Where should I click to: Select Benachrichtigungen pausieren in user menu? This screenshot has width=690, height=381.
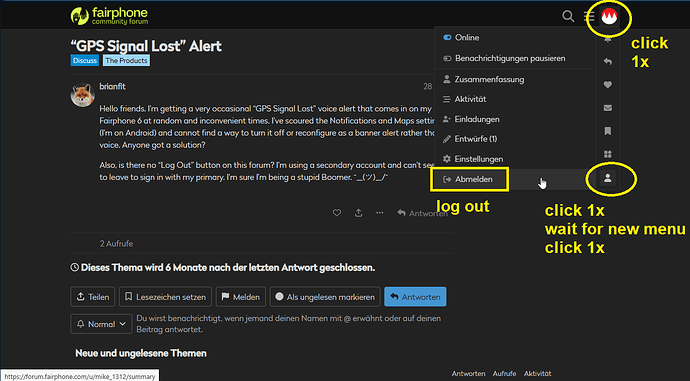(x=515, y=59)
